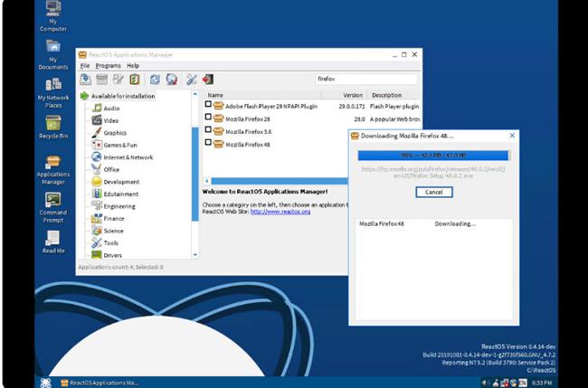The image size is (588, 388).
Task: Check the Adobe Flash Player 29 checkbox
Action: coord(208,105)
